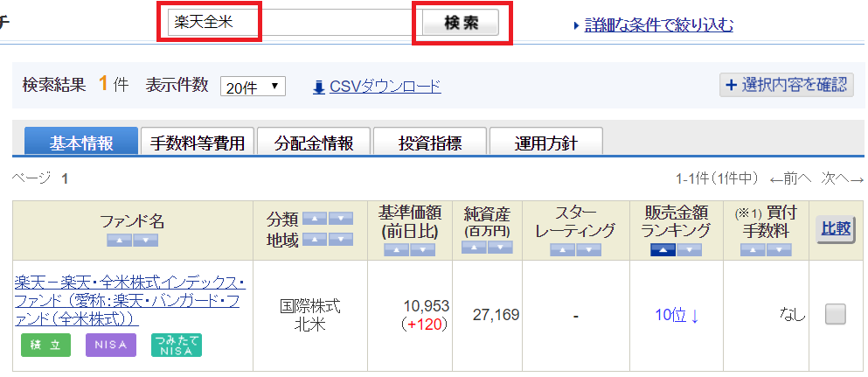
Task: Click the search field containing 楽天全米
Action: pyautogui.click(x=295, y=23)
